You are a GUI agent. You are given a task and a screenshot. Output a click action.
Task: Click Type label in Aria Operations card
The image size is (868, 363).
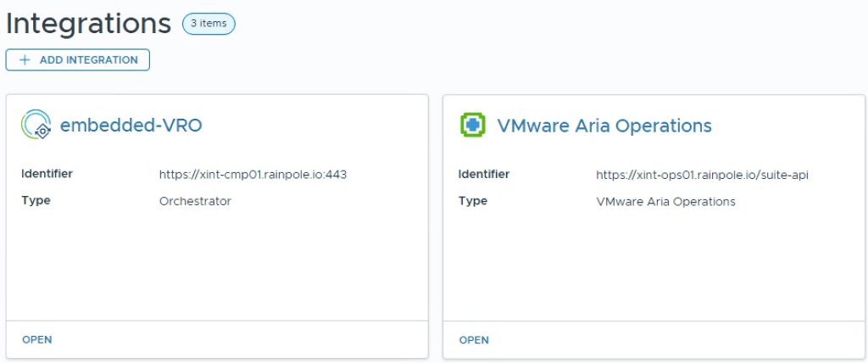(x=473, y=201)
